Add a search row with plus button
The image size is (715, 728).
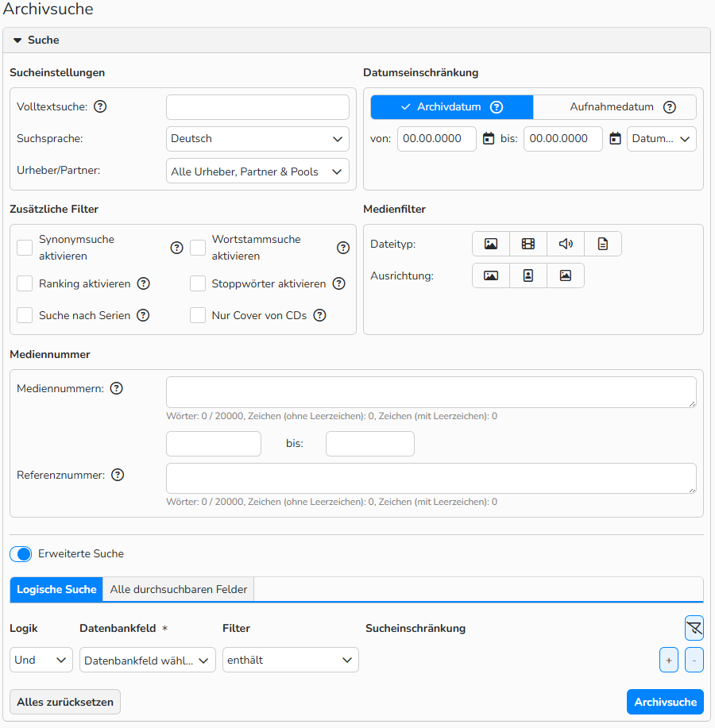click(x=669, y=661)
